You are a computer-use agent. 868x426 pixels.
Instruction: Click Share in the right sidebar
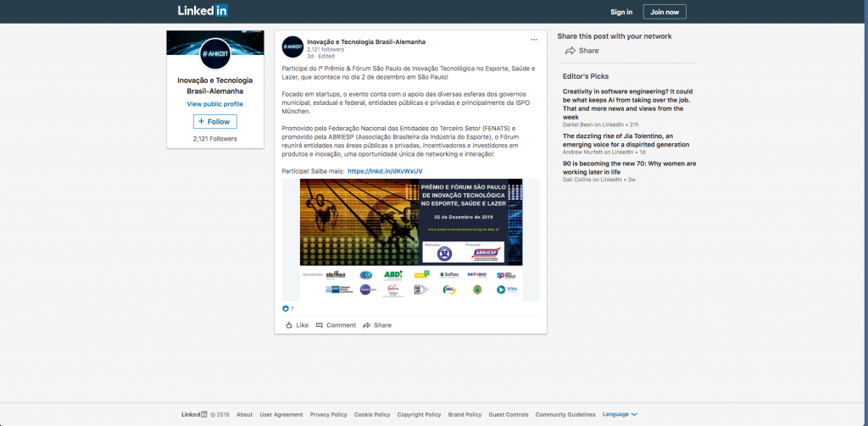click(x=588, y=51)
